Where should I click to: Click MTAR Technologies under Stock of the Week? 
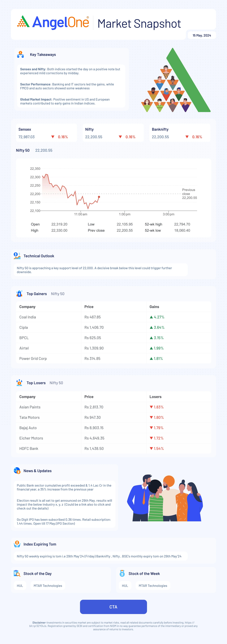coord(153,585)
